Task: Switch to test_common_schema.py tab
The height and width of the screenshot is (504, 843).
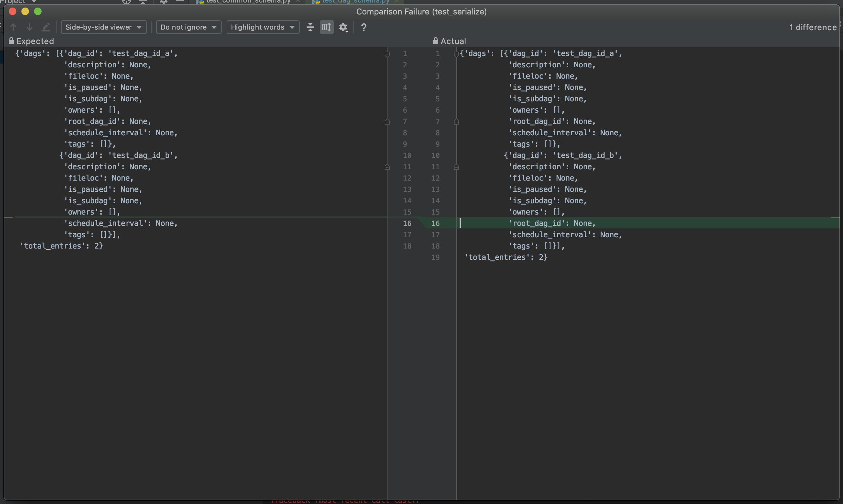Action: [x=248, y=2]
